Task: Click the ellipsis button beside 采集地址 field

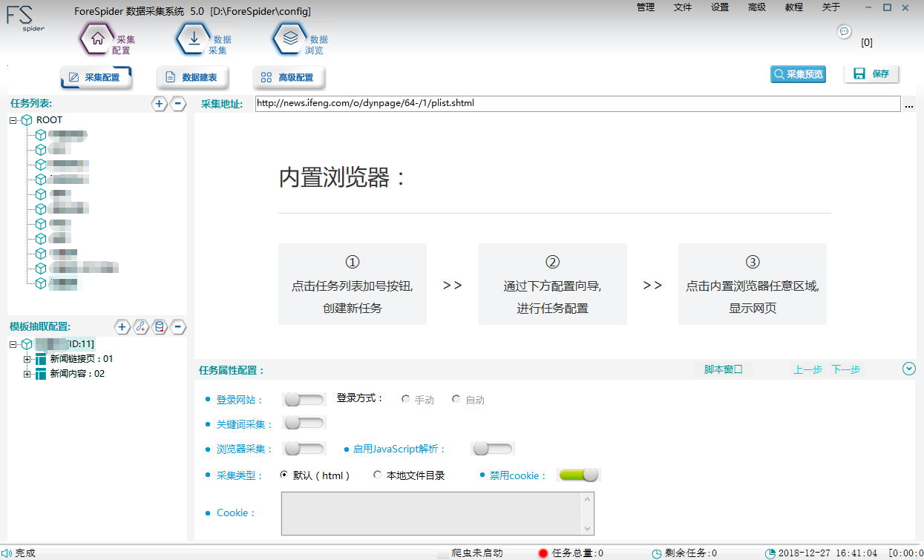Action: tap(910, 105)
